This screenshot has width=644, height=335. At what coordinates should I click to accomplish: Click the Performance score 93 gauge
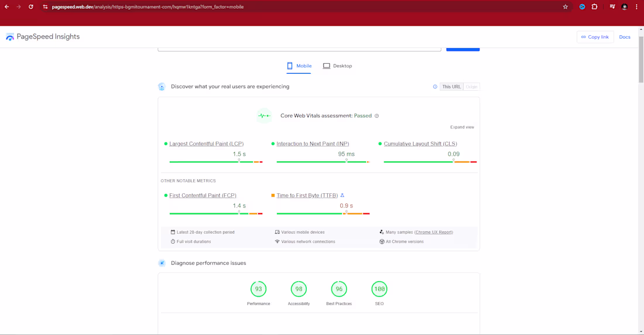pos(258,289)
